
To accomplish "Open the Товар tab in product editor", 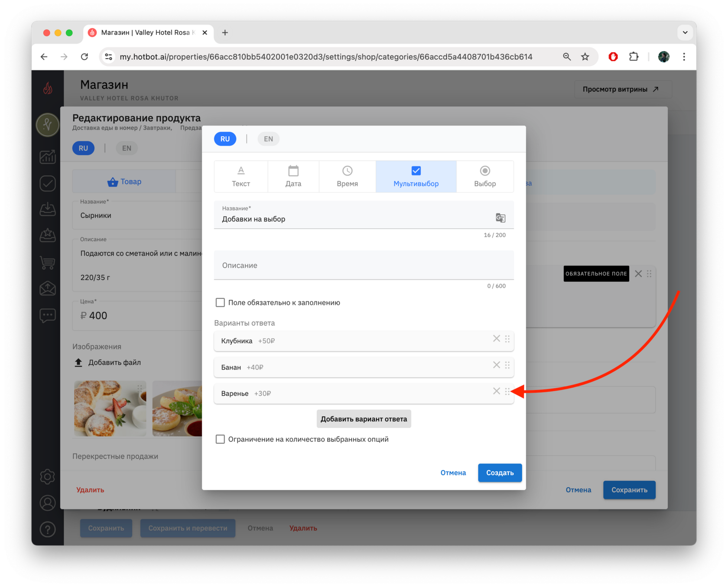I will tap(124, 182).
